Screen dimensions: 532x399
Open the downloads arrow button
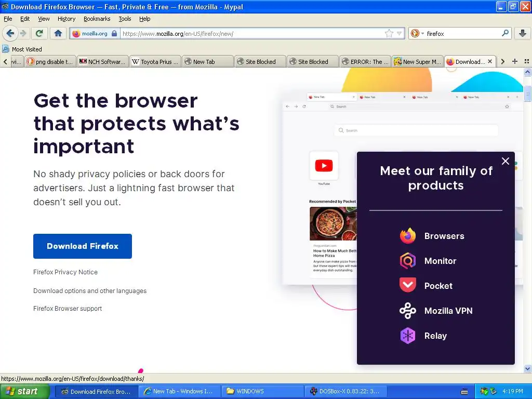point(523,33)
